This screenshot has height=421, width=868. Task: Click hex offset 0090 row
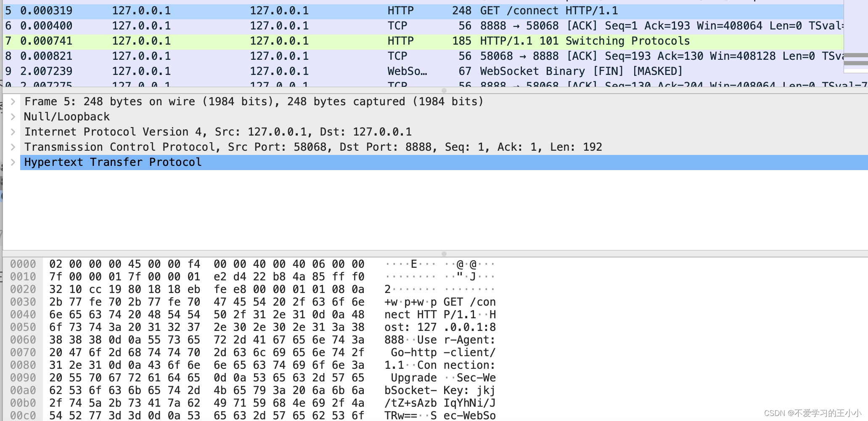tap(23, 378)
